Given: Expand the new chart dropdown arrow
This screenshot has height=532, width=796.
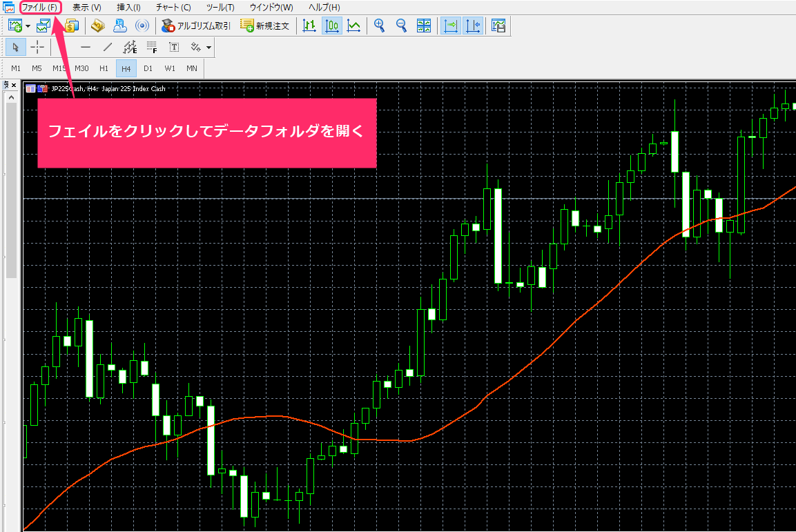Looking at the screenshot, I should click(28, 26).
